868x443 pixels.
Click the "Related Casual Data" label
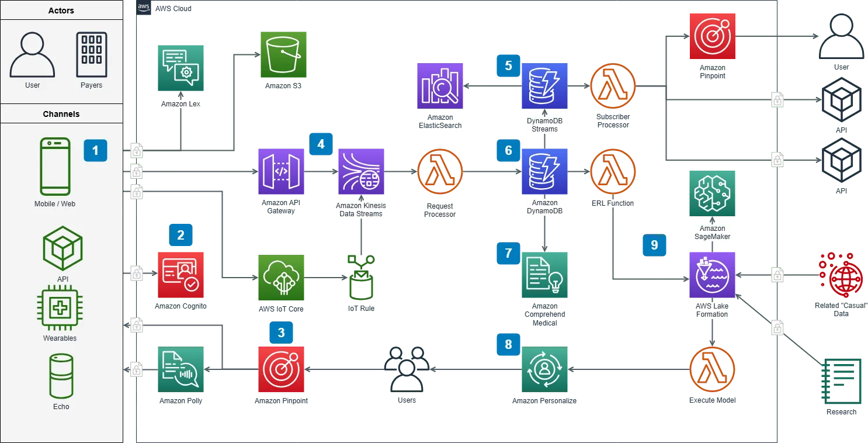click(x=841, y=310)
